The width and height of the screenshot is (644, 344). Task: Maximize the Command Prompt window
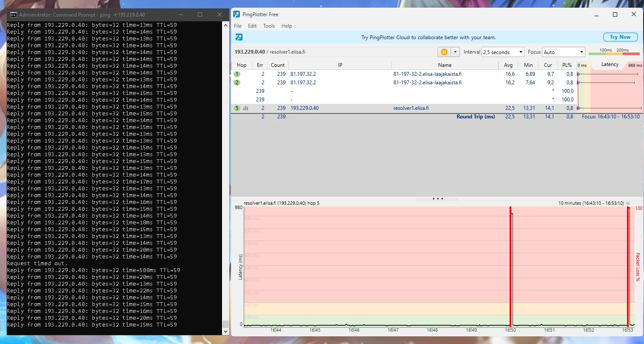200,14
